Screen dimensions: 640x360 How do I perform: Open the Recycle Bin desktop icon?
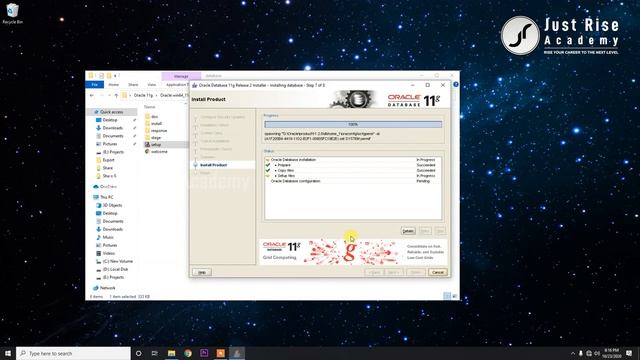coord(12,13)
